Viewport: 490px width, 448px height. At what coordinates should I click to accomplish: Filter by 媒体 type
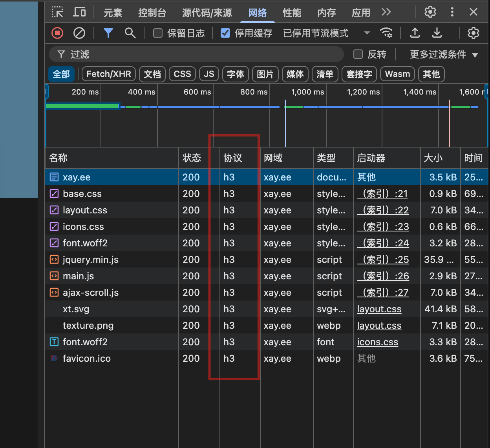pyautogui.click(x=295, y=74)
